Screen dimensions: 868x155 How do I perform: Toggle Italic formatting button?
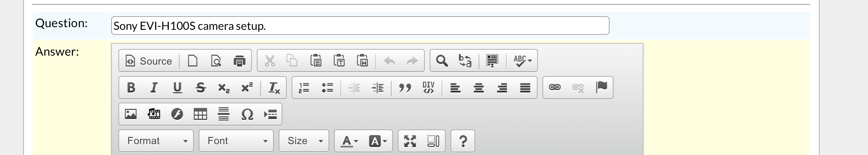click(x=154, y=88)
